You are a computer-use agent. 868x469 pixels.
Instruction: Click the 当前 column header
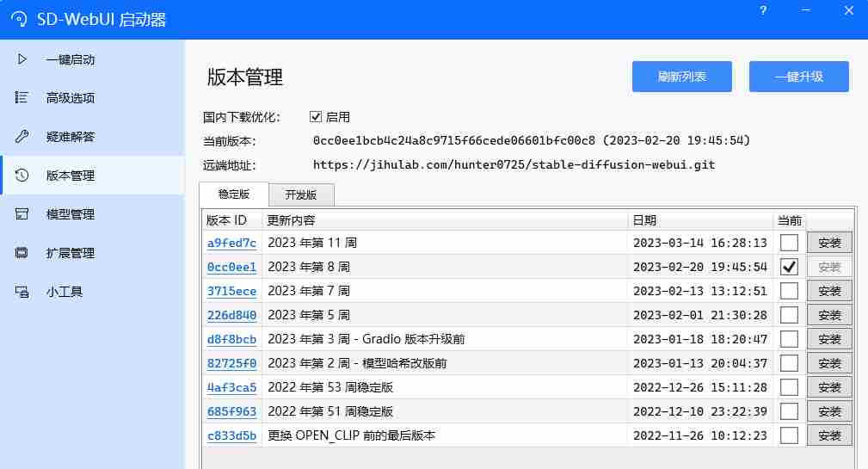(x=790, y=220)
